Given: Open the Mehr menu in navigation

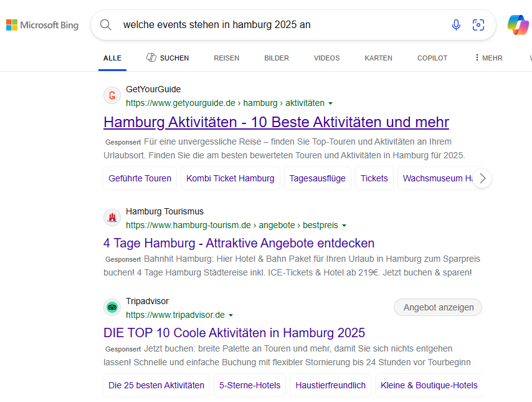Looking at the screenshot, I should coord(488,58).
